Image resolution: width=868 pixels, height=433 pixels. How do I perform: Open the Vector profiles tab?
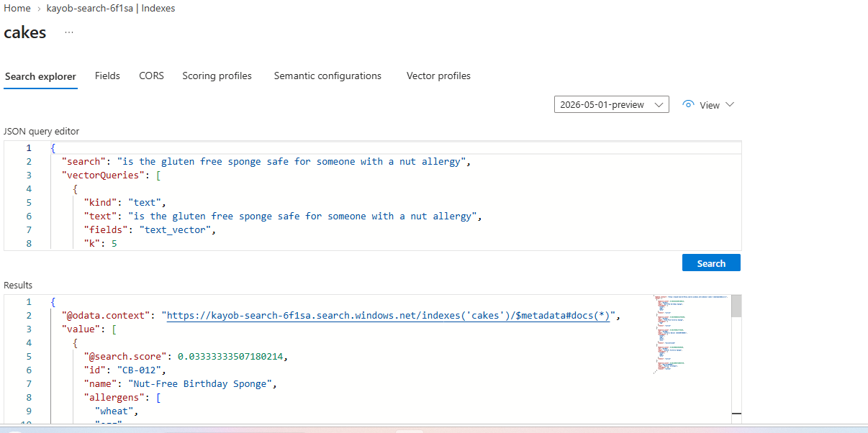[x=438, y=76]
